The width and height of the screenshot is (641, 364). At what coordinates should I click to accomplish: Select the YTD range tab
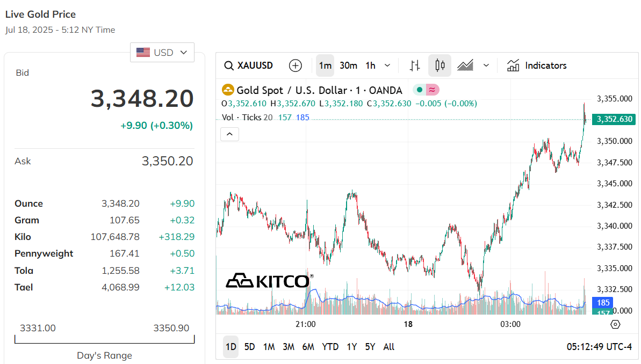point(330,347)
